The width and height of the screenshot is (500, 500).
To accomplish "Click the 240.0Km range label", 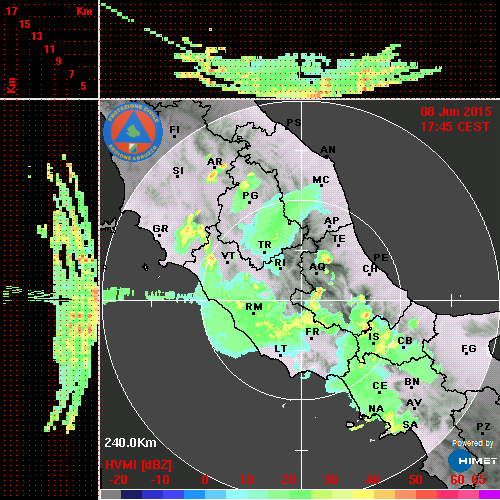I will click(x=130, y=443).
